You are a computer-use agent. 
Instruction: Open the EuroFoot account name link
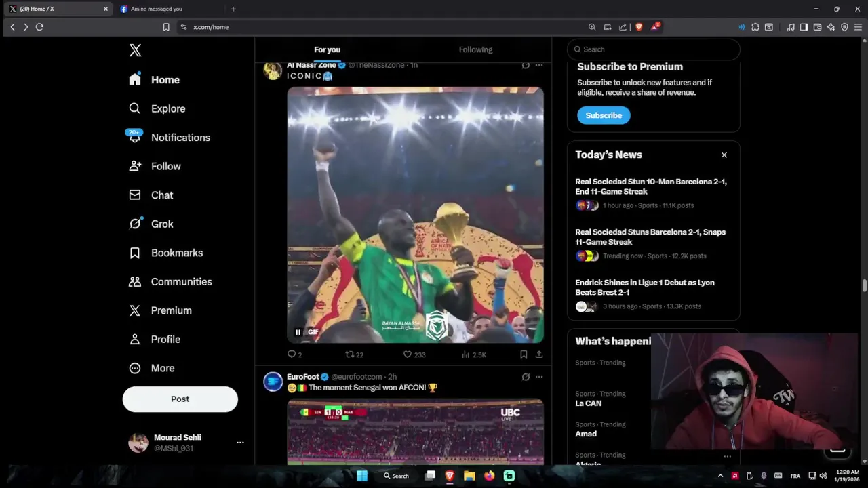pyautogui.click(x=302, y=377)
